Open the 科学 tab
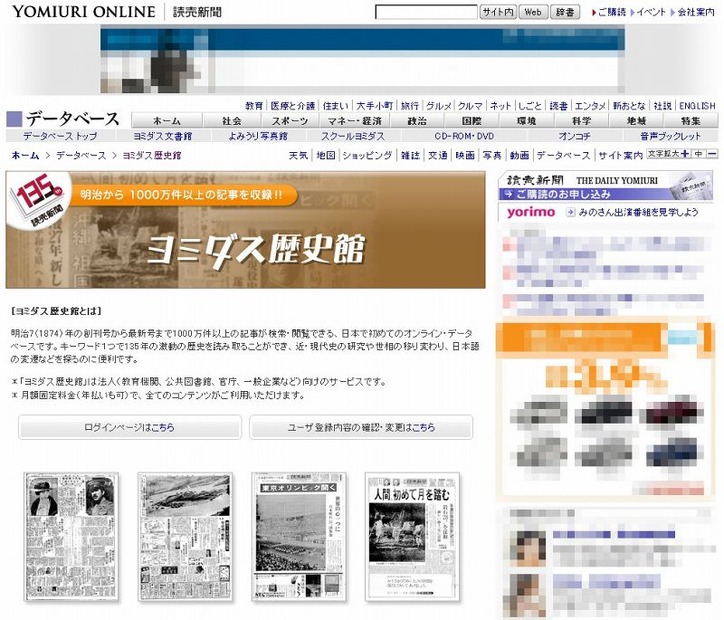Screen dimensions: 724x620 tap(581, 120)
